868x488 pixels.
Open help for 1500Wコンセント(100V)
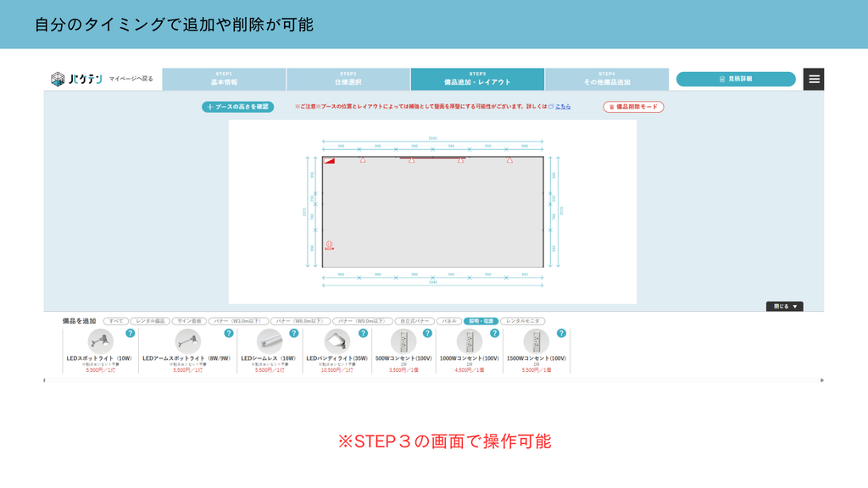tap(561, 333)
